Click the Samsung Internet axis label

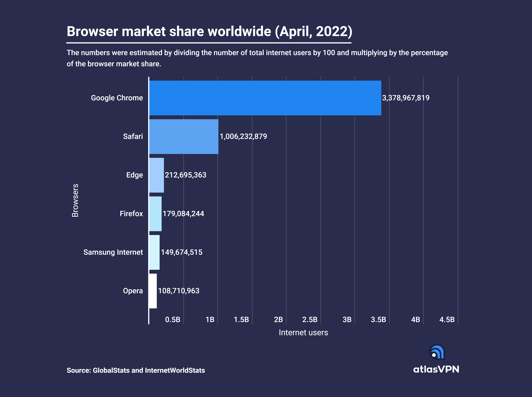point(113,252)
